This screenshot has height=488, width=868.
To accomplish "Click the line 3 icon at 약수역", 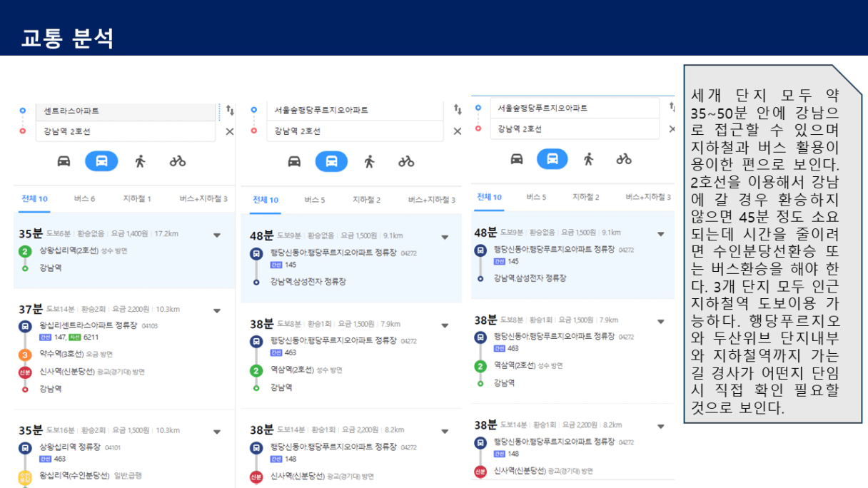I will point(25,355).
